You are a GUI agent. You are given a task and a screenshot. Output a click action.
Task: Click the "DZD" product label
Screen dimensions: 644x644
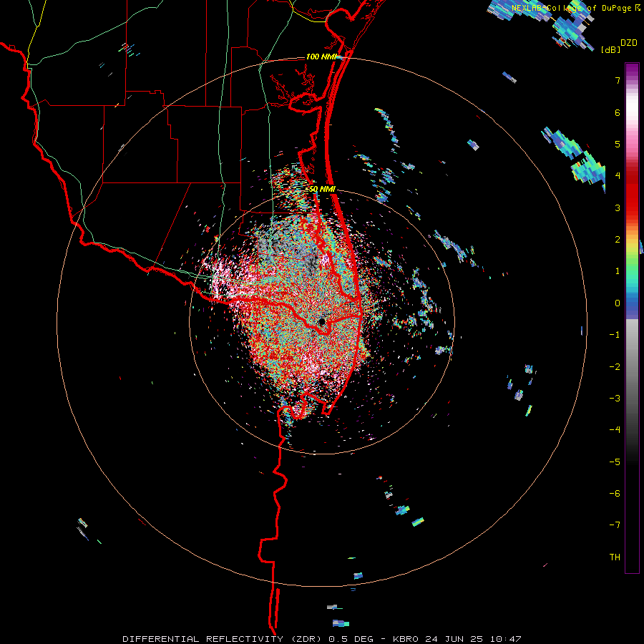click(x=629, y=43)
